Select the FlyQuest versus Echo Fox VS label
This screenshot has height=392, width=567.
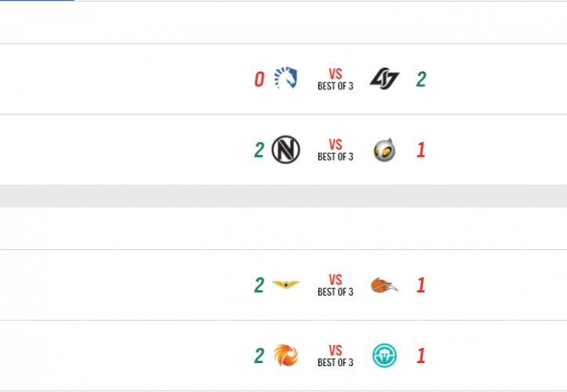[336, 280]
